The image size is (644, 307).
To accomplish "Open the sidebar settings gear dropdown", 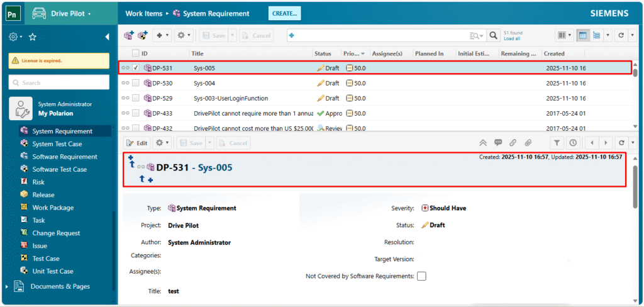I will coord(15,37).
